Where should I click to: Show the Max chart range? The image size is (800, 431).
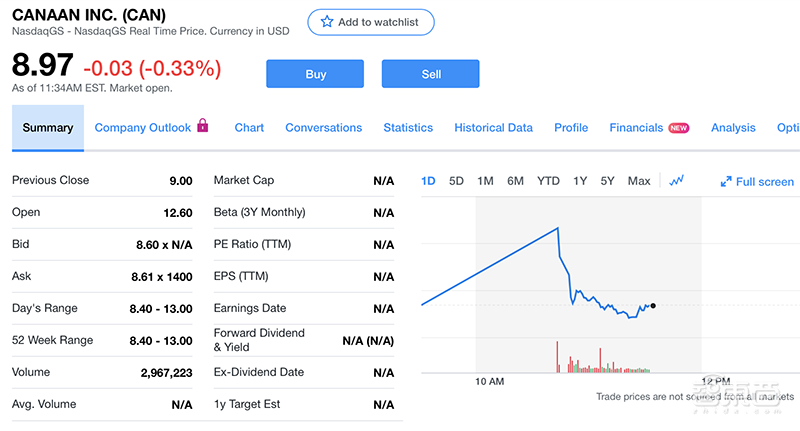(639, 181)
